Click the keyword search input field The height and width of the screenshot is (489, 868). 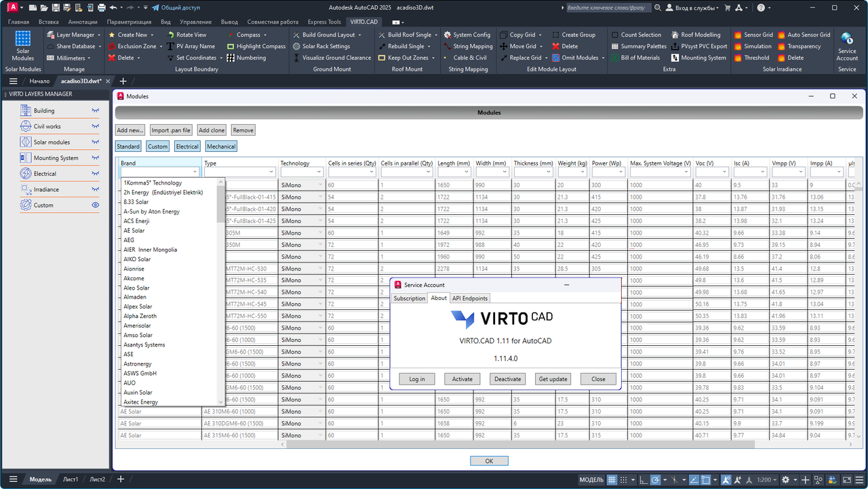click(x=608, y=7)
